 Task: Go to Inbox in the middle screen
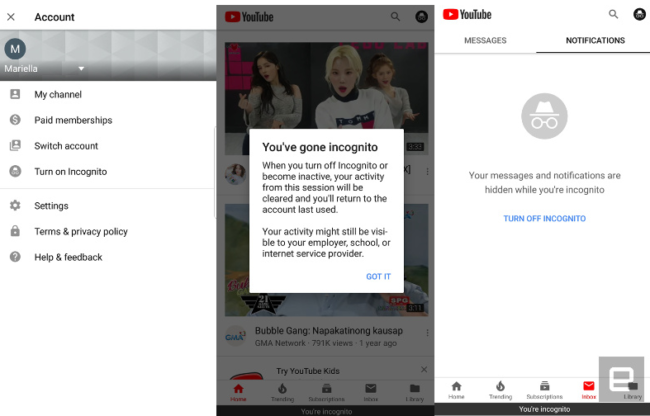point(371,392)
